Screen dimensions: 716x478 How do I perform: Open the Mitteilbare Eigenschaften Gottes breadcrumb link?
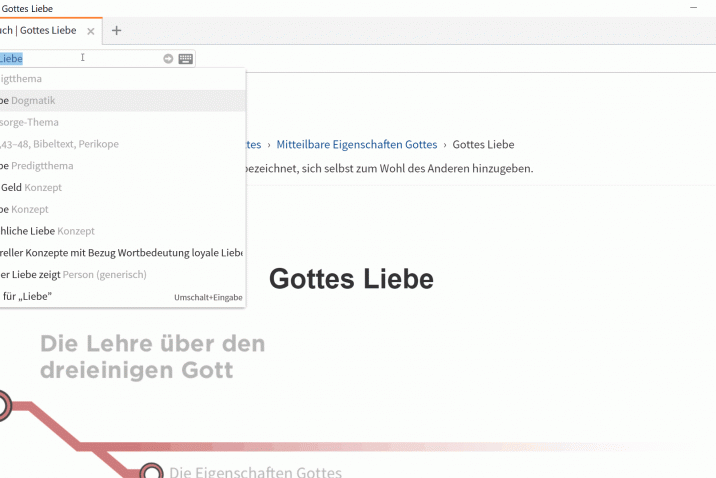tap(357, 144)
